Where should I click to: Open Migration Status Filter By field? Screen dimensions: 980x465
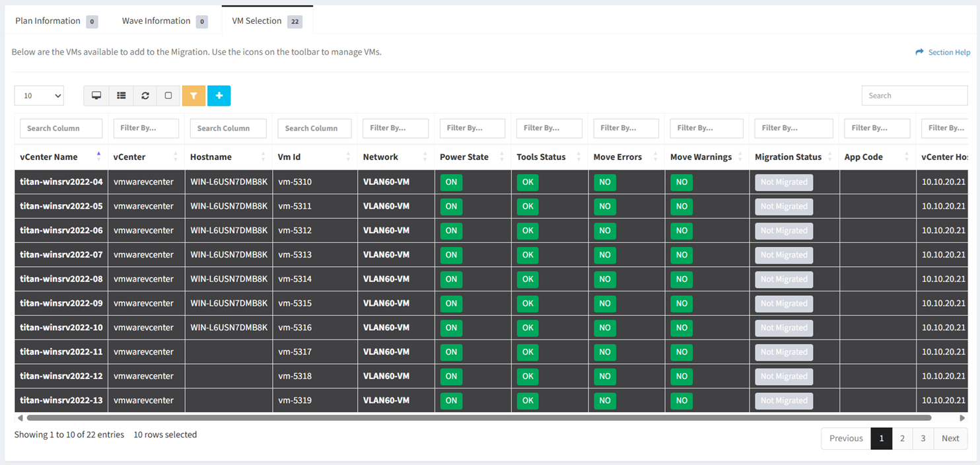pos(794,128)
